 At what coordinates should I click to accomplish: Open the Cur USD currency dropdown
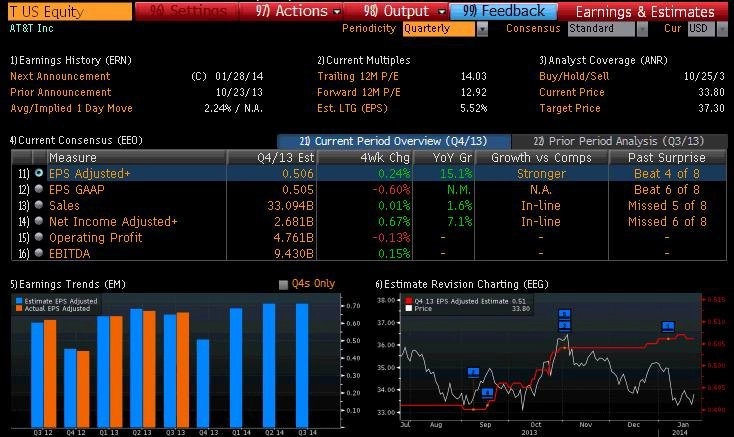click(701, 29)
